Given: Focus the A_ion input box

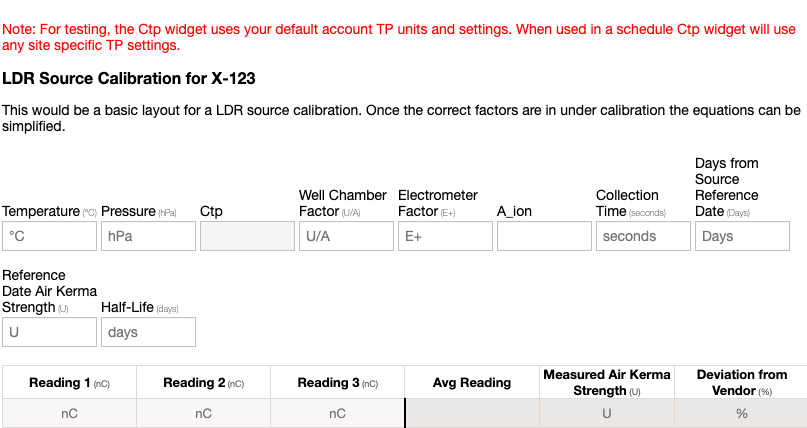Looking at the screenshot, I should (x=544, y=236).
